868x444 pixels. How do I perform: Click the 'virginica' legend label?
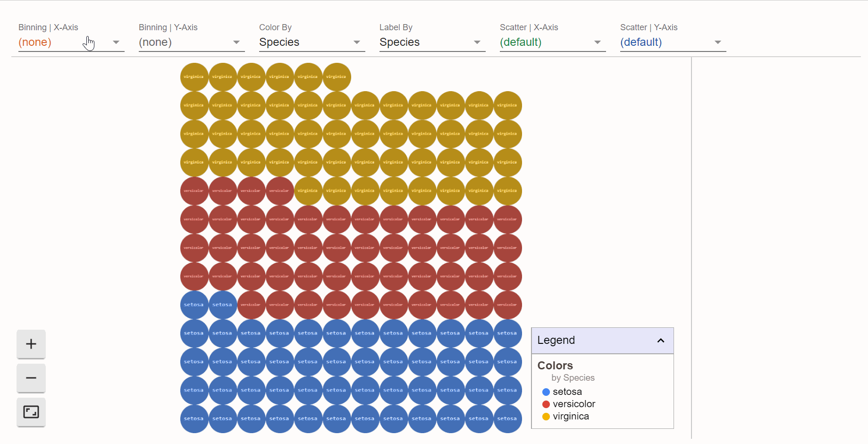[x=571, y=416]
